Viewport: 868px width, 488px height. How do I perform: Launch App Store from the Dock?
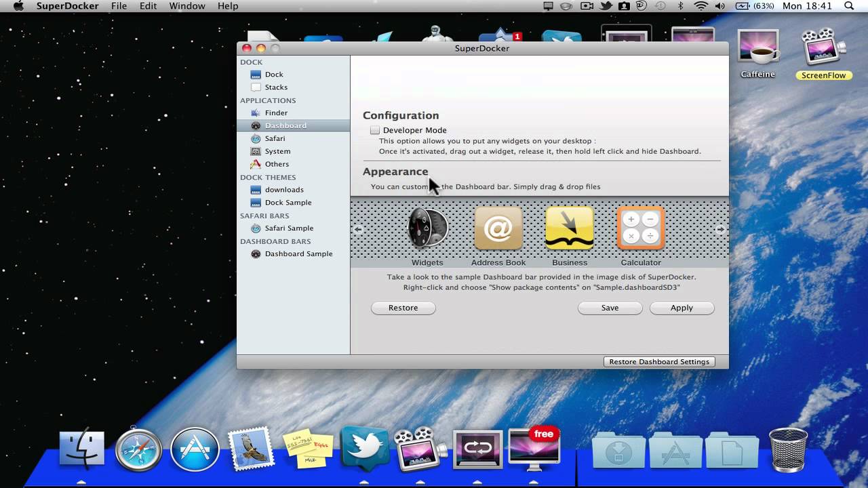click(x=195, y=449)
